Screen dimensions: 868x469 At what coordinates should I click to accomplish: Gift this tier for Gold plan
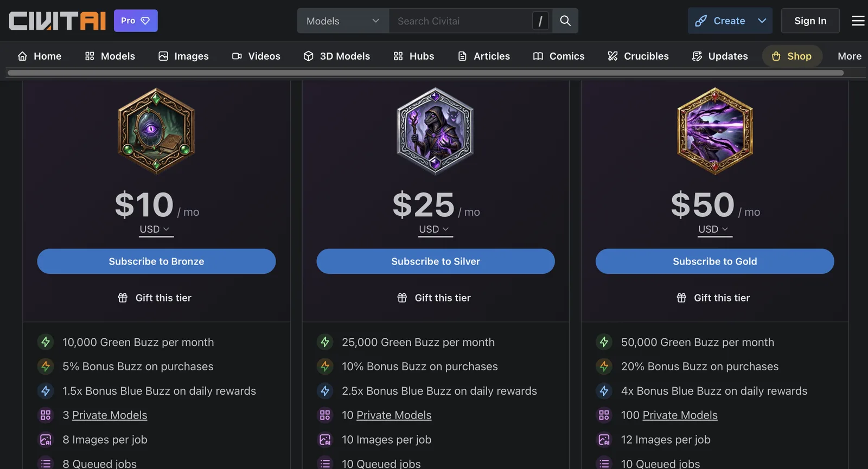(714, 298)
